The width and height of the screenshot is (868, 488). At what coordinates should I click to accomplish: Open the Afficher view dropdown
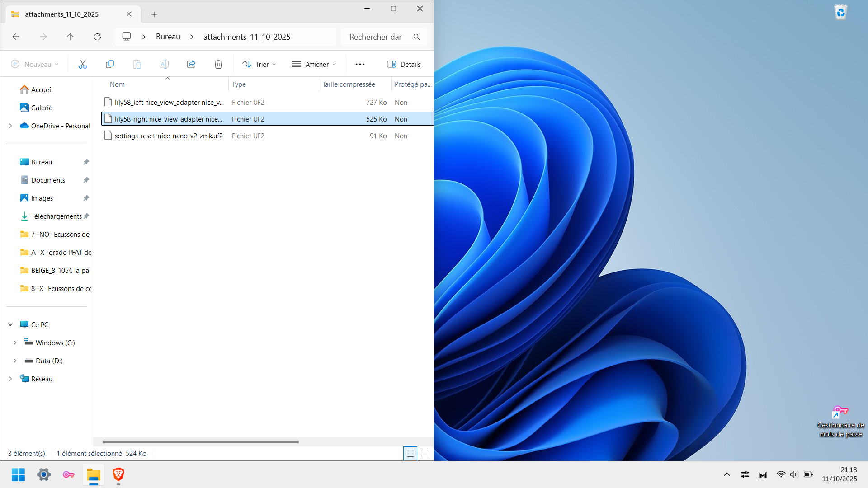coord(314,64)
